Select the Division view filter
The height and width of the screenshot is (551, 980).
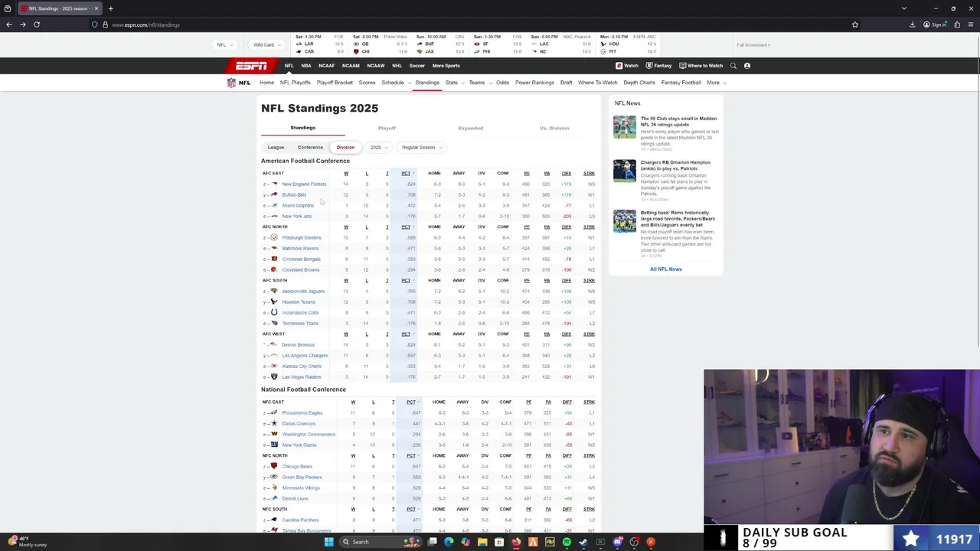(x=345, y=147)
